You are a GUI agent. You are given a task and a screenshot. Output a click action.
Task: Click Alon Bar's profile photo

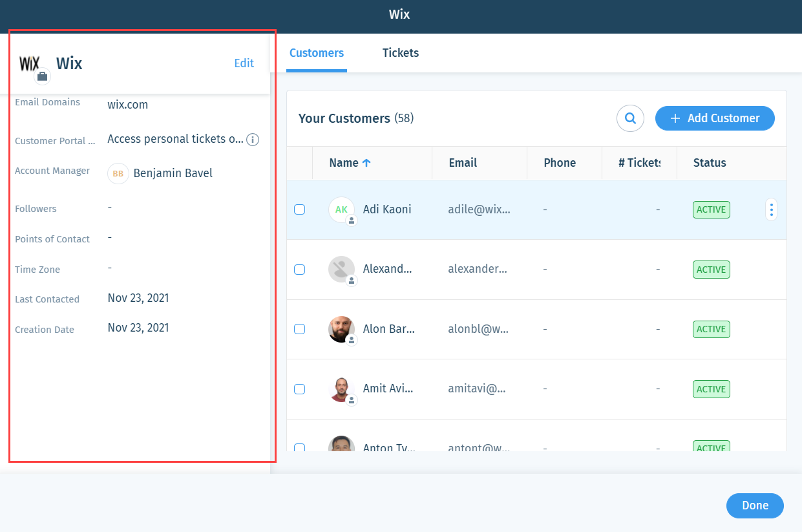click(x=341, y=329)
